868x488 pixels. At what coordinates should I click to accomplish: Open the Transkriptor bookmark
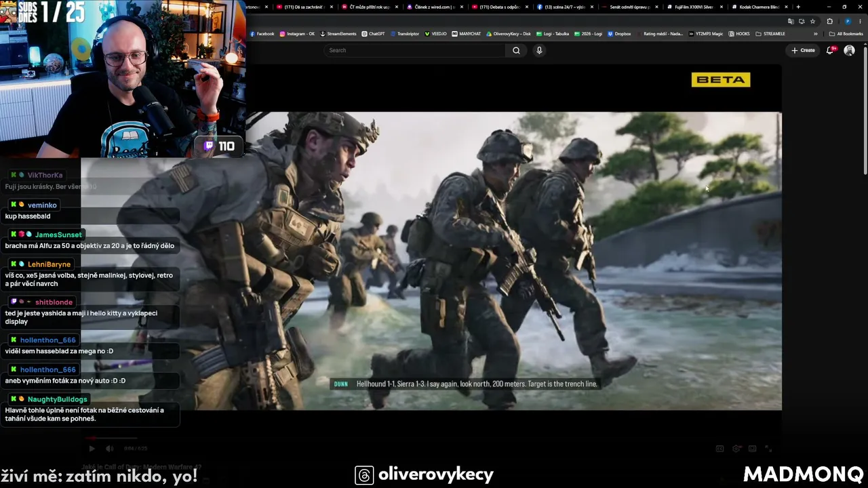(405, 34)
